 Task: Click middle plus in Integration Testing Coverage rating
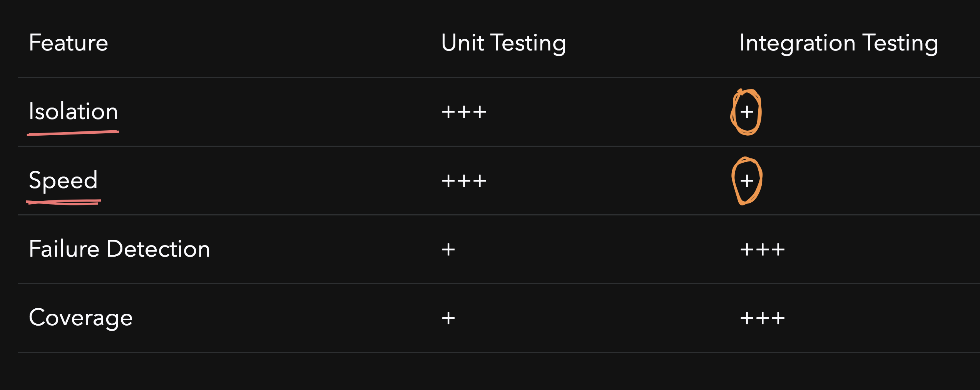762,318
